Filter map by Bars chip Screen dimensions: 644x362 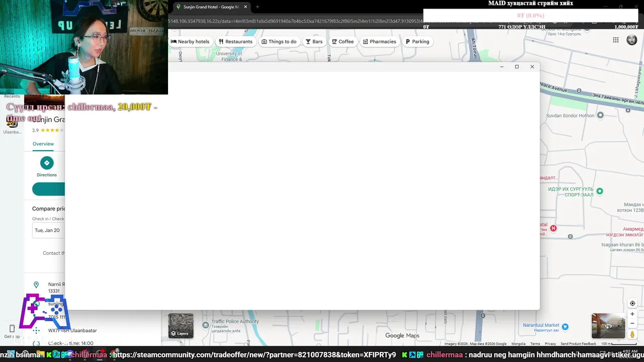[314, 42]
